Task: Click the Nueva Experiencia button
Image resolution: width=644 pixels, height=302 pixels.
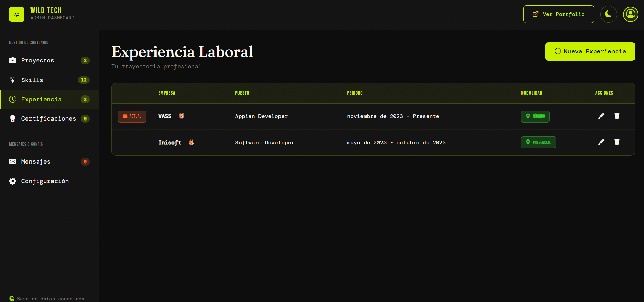Action: tap(590, 51)
